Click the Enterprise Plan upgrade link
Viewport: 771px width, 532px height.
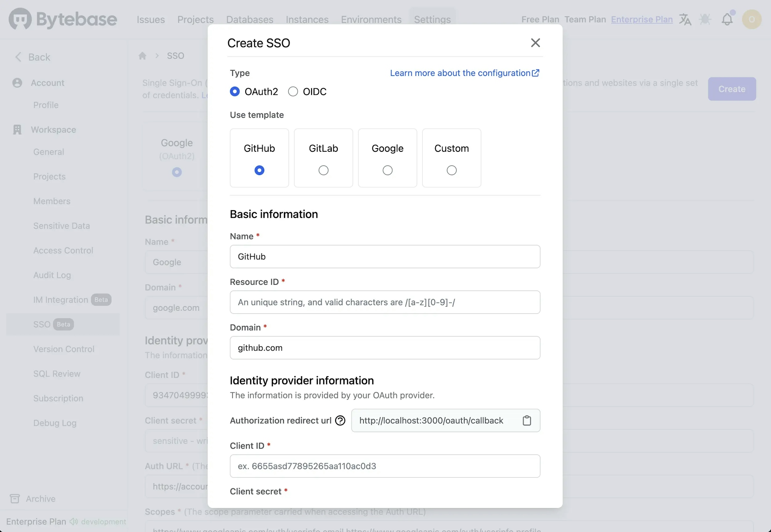[642, 19]
